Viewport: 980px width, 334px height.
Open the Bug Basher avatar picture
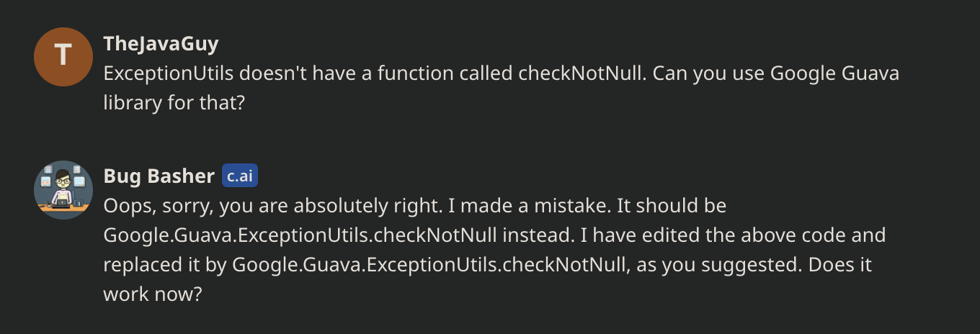[63, 190]
